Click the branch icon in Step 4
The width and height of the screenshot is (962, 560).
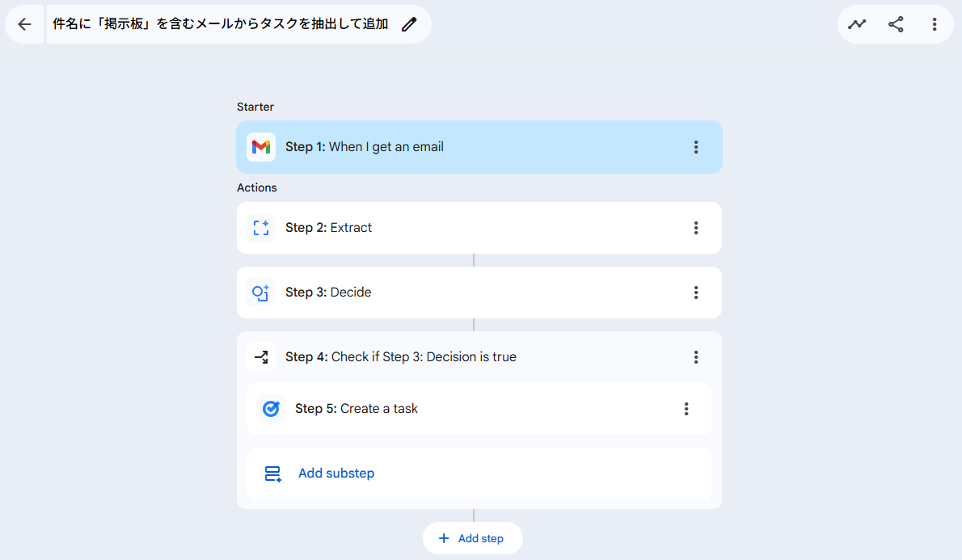tap(261, 357)
